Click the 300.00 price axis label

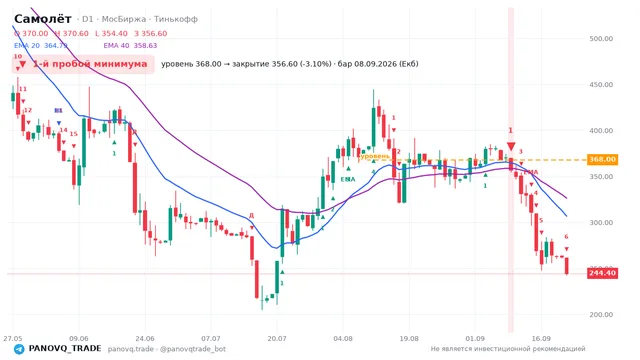pyautogui.click(x=601, y=222)
